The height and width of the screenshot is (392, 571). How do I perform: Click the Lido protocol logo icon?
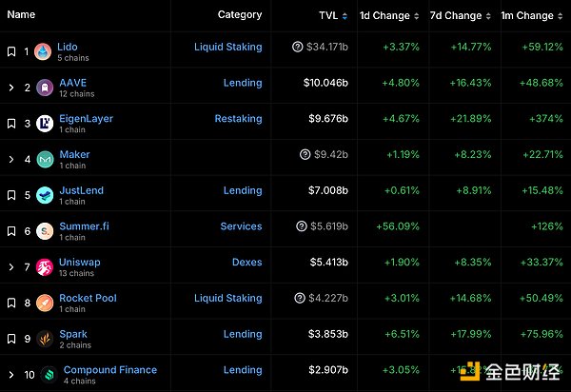click(x=43, y=51)
